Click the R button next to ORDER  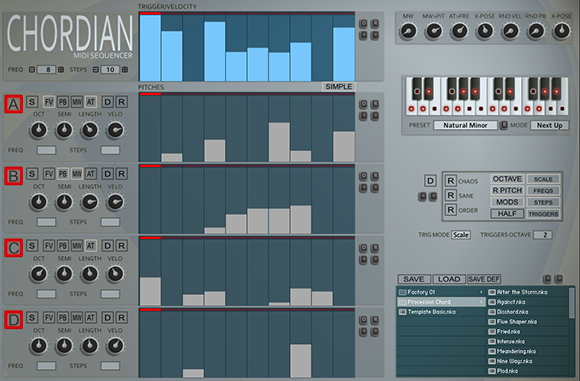(x=450, y=210)
